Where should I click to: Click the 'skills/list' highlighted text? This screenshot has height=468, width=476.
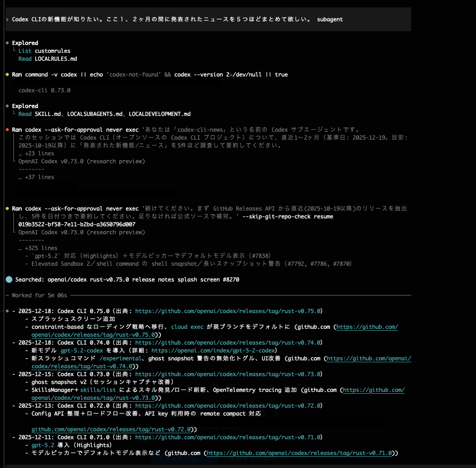98,390
